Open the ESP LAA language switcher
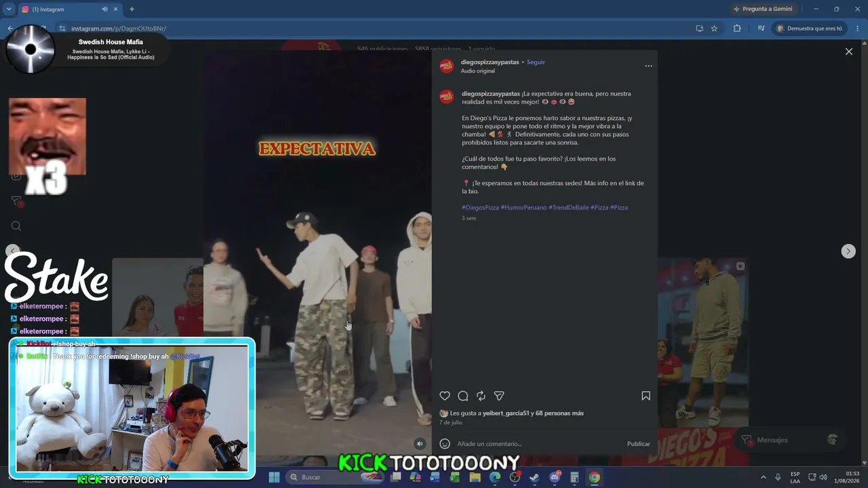Image resolution: width=868 pixels, height=488 pixels. pos(795,477)
